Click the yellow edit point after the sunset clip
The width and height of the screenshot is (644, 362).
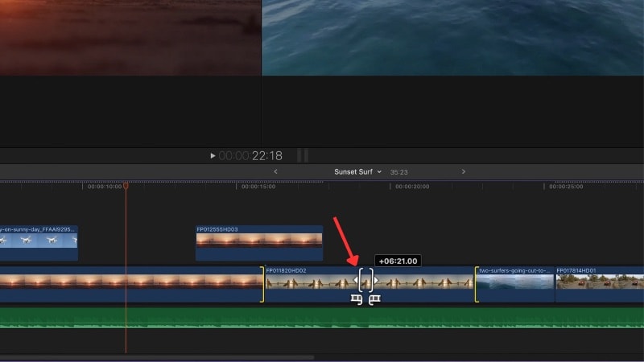[x=262, y=285]
